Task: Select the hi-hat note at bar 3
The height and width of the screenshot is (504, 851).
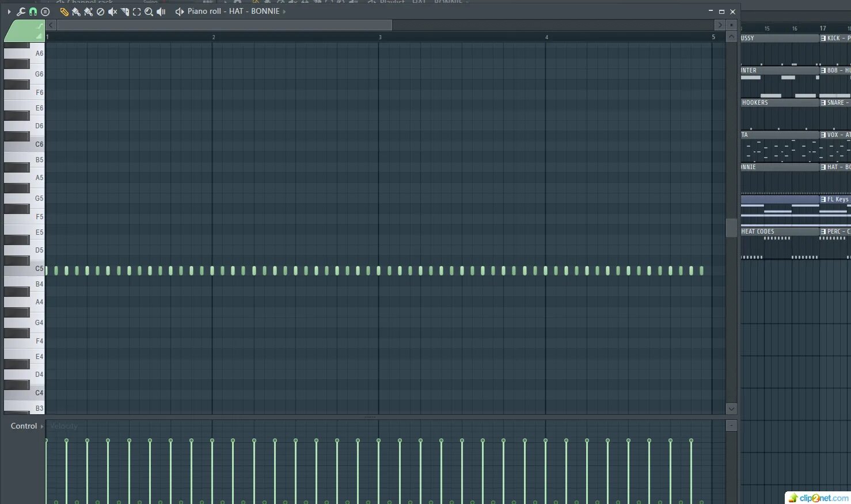Action: click(379, 270)
